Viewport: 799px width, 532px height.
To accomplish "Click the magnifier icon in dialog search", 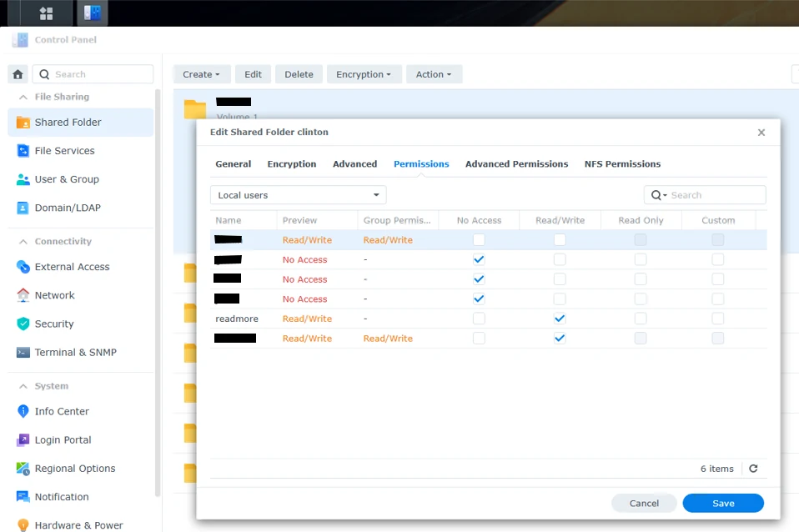I will click(x=657, y=195).
